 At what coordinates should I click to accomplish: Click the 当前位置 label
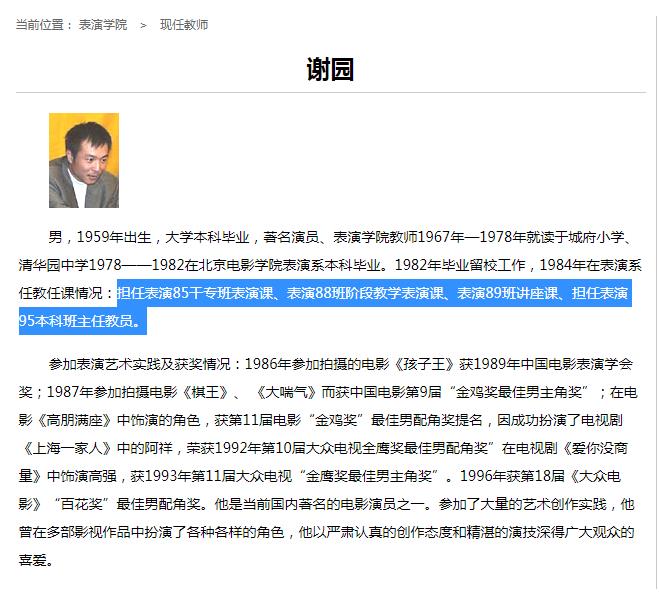(40, 25)
